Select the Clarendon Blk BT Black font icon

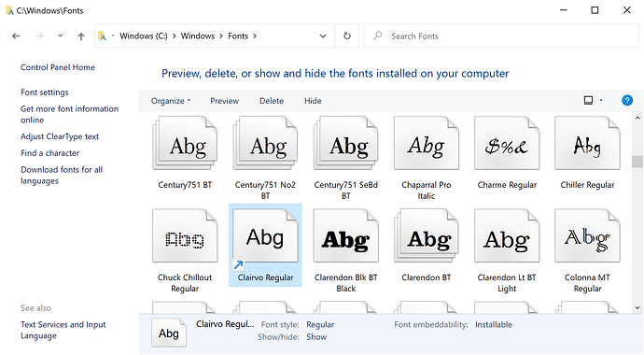[346, 235]
